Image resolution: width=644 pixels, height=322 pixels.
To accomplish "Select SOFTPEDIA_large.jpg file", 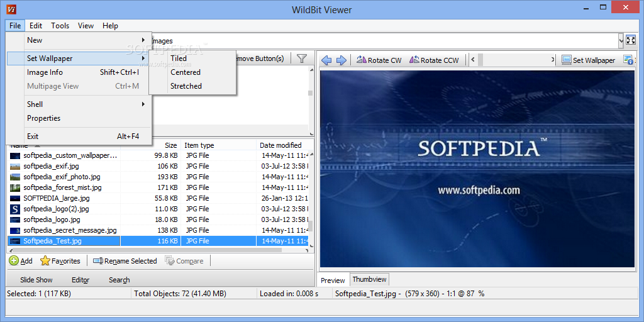I will click(x=158, y=198).
